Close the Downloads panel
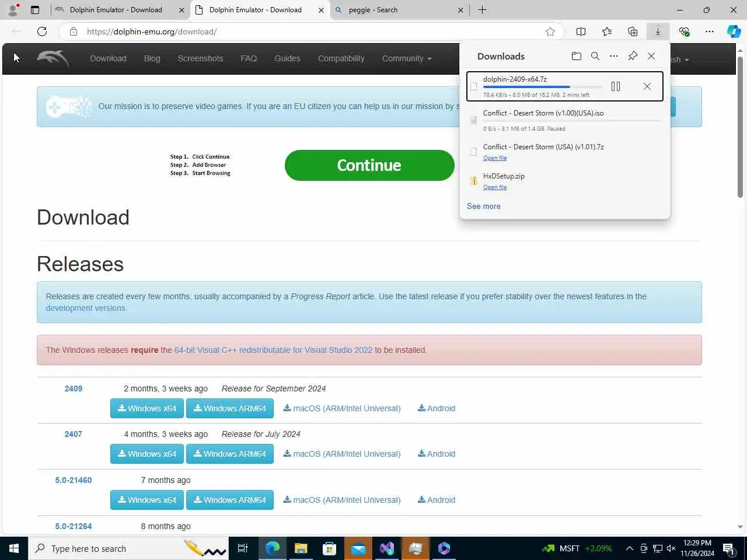The height and width of the screenshot is (560, 747). 651,56
